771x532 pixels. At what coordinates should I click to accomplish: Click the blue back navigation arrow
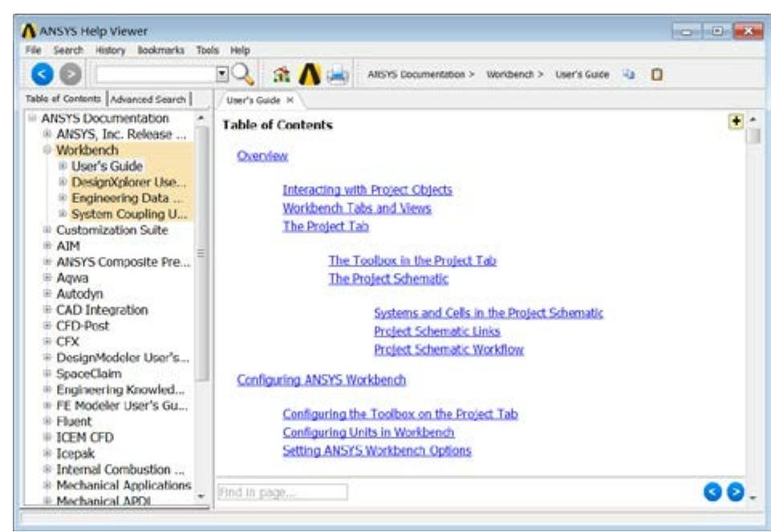44,75
